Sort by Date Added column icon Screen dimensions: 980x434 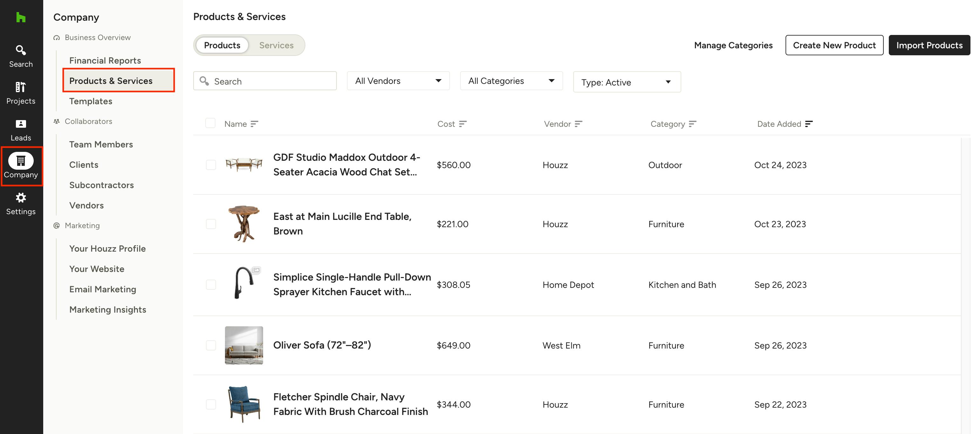click(x=809, y=124)
